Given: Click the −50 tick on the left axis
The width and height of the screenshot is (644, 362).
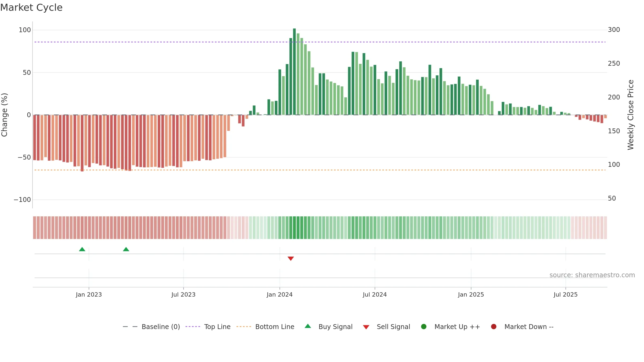Looking at the screenshot, I should 24,157.
